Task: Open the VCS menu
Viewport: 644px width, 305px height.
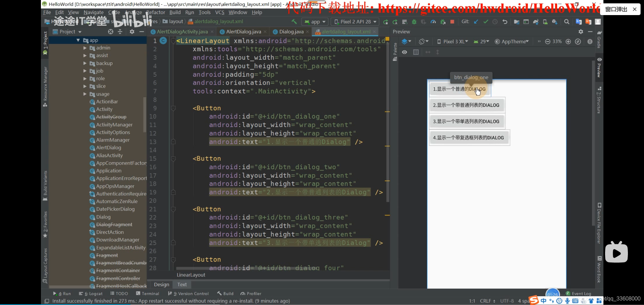Action: (220, 12)
